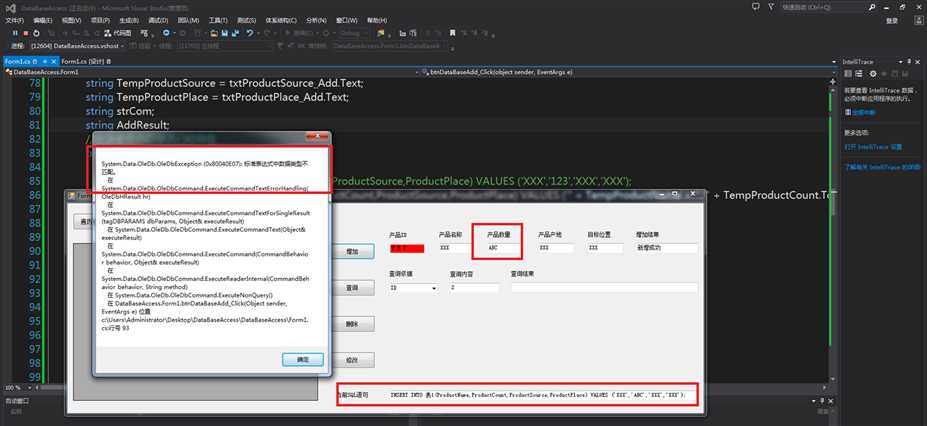The height and width of the screenshot is (426, 927).
Task: Click the 修改 button on the form
Action: 352,360
